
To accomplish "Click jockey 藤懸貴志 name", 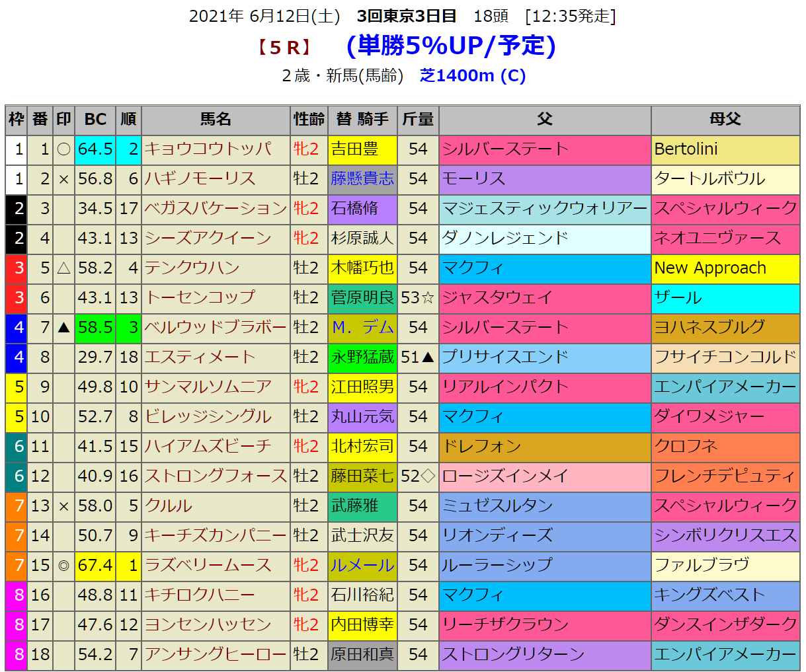I will coord(362,179).
